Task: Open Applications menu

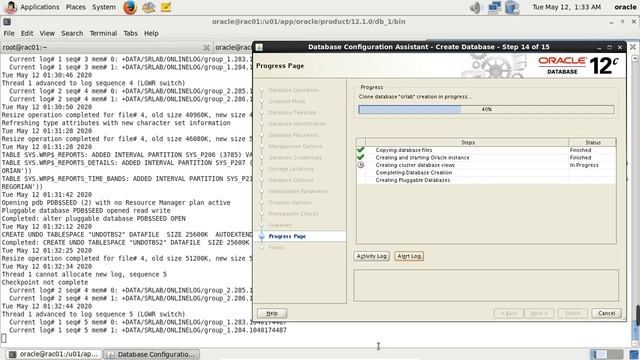Action: (40, 7)
